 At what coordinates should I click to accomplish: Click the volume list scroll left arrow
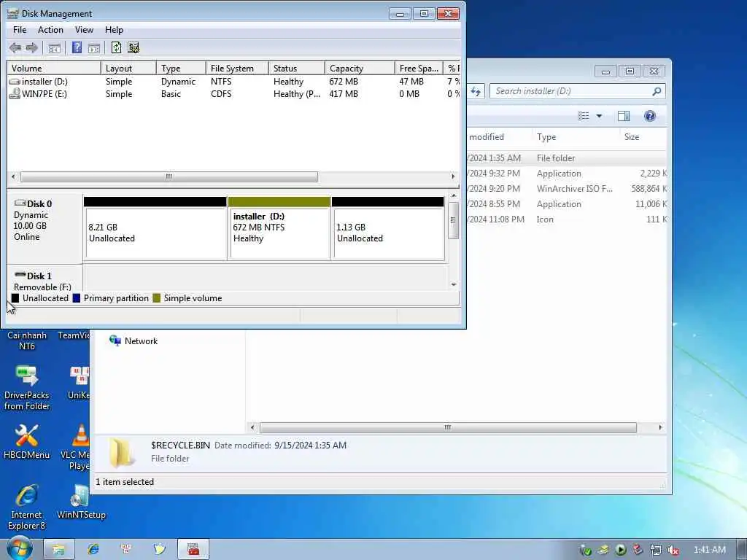click(x=13, y=176)
